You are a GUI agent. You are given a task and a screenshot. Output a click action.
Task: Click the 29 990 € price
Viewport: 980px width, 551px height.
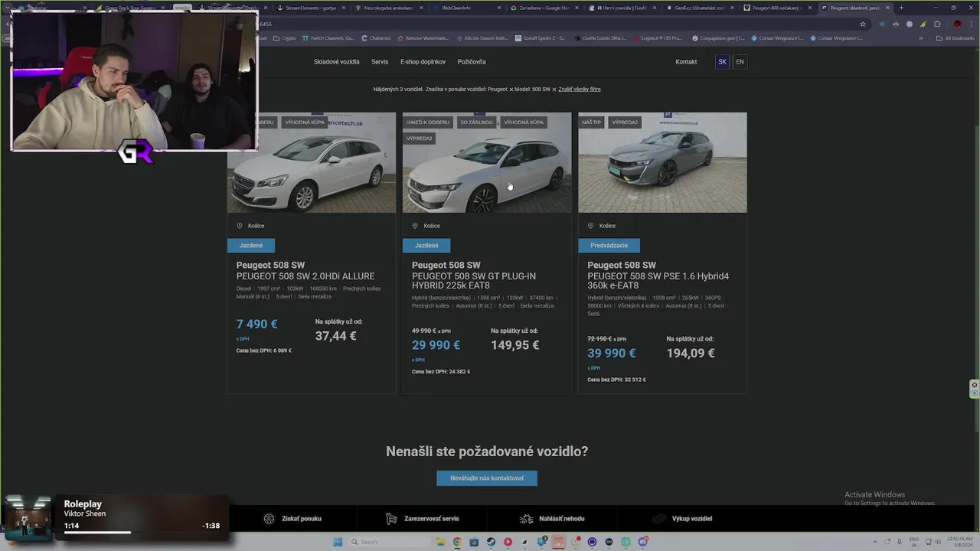tap(436, 345)
